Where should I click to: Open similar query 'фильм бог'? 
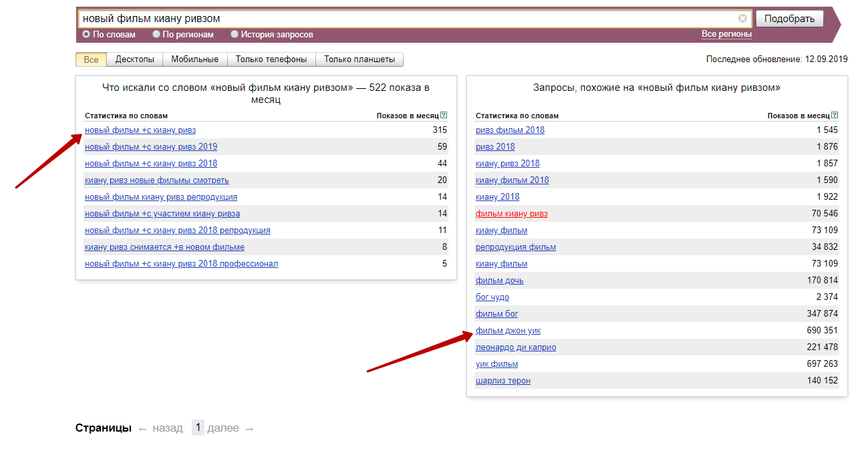click(497, 314)
